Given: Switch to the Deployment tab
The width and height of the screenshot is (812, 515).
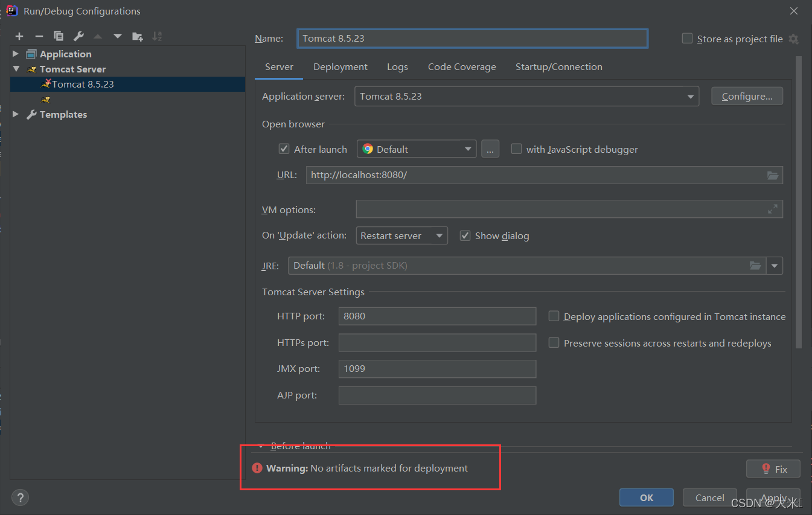Looking at the screenshot, I should tap(340, 67).
